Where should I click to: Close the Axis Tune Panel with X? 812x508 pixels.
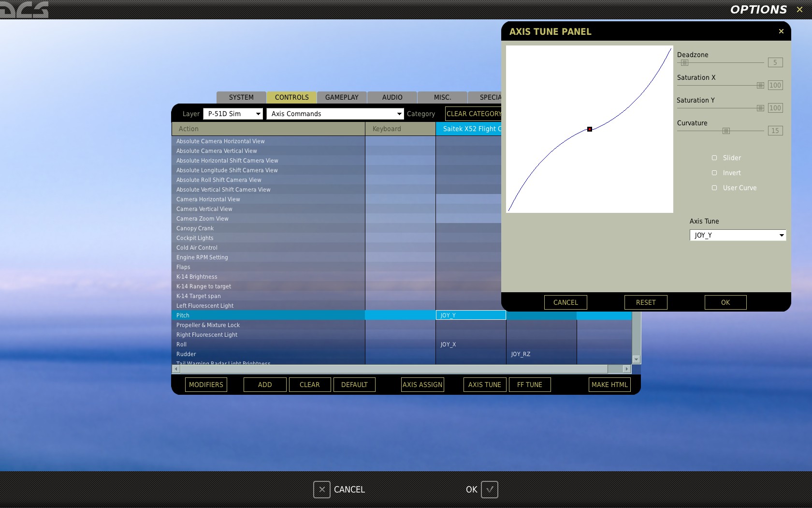[781, 31]
